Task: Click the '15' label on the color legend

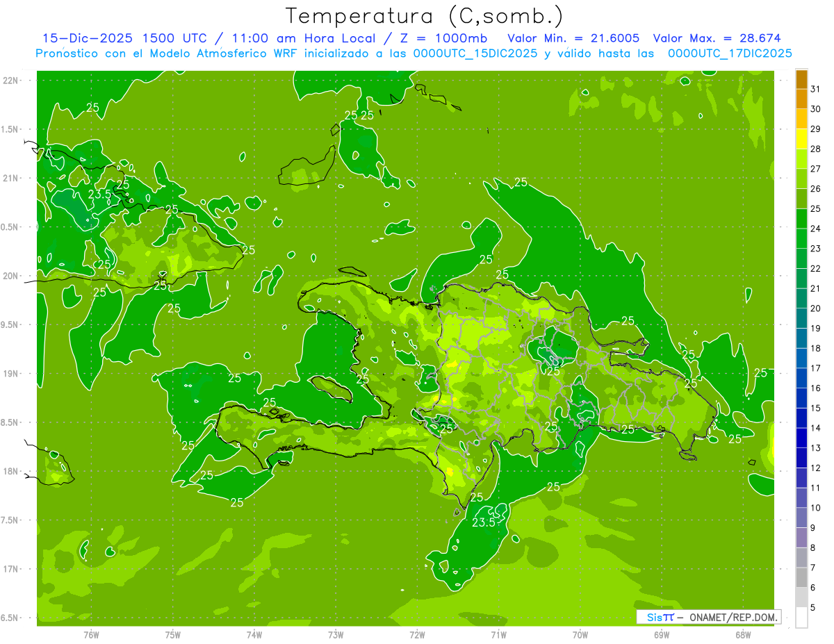Action: point(815,408)
